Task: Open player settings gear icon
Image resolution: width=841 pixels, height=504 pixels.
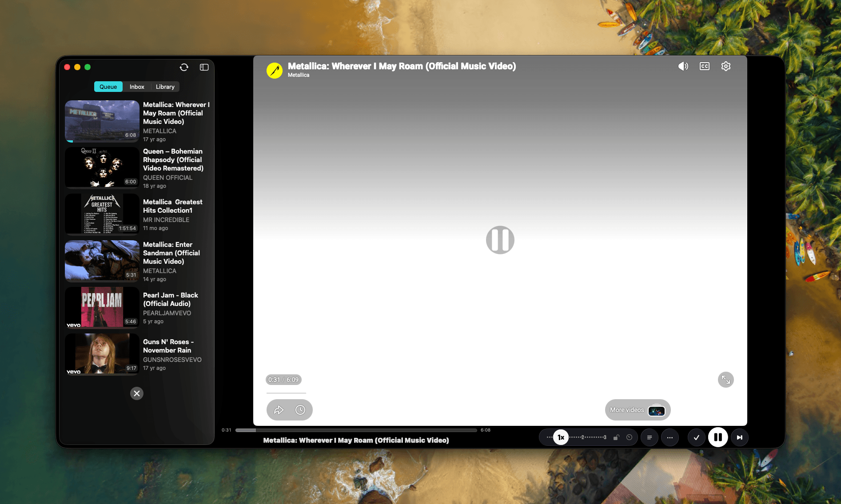Action: pyautogui.click(x=726, y=66)
